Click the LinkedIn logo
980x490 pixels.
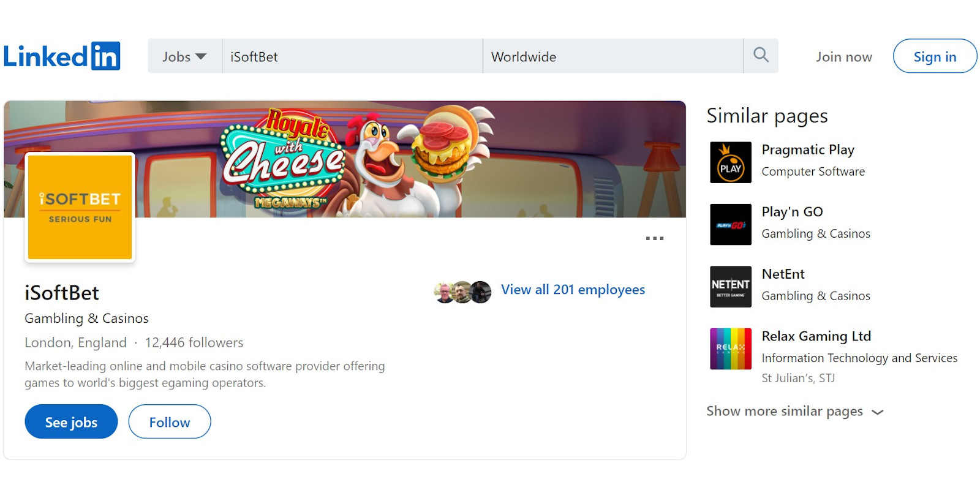[x=62, y=56]
